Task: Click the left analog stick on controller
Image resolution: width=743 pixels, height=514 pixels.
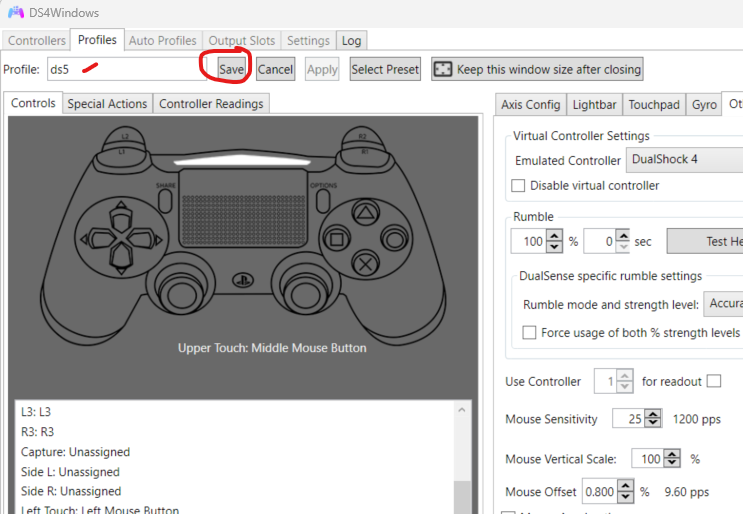Action: [x=180, y=293]
